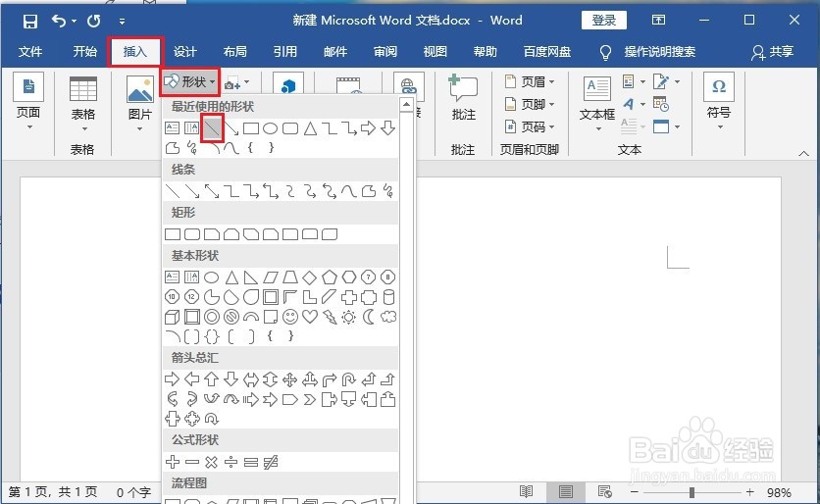Select the up arrow in 箭头总汇

click(x=211, y=379)
